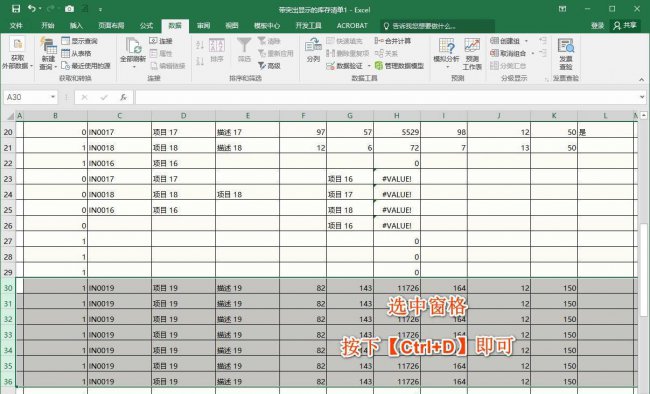
Task: Open Ribbon Display Options in title bar
Action: pyautogui.click(x=563, y=9)
